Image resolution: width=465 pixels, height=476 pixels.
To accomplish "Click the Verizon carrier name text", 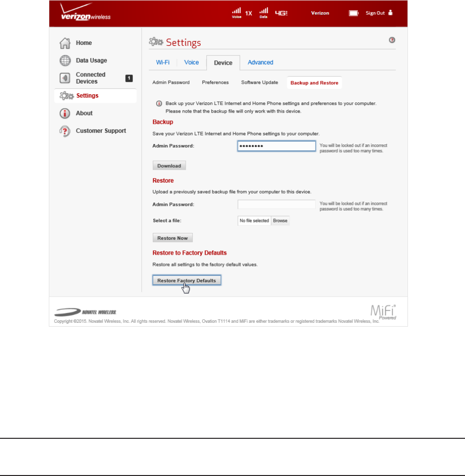I will click(320, 13).
